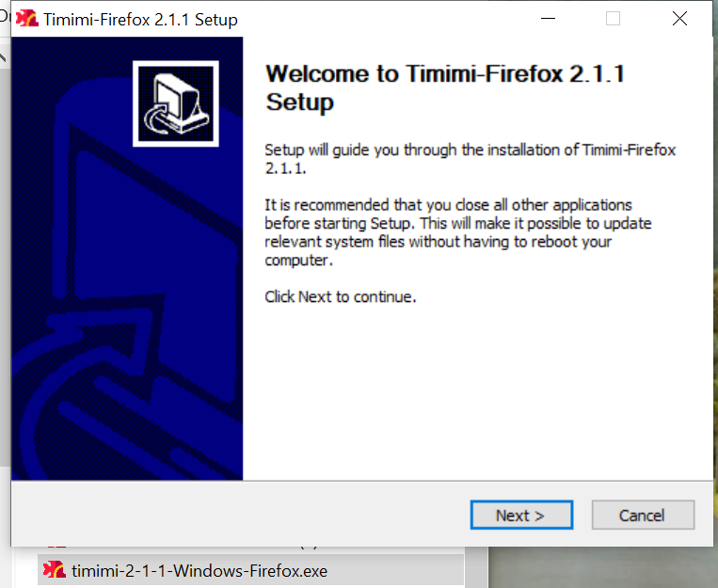Cancel the Timimi-Firefox setup

[x=643, y=515]
